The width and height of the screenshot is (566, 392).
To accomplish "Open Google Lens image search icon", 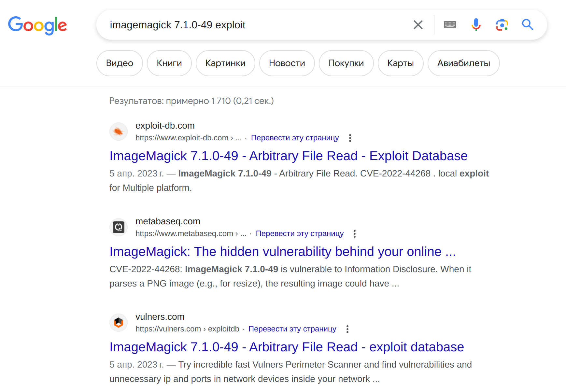I will [502, 25].
